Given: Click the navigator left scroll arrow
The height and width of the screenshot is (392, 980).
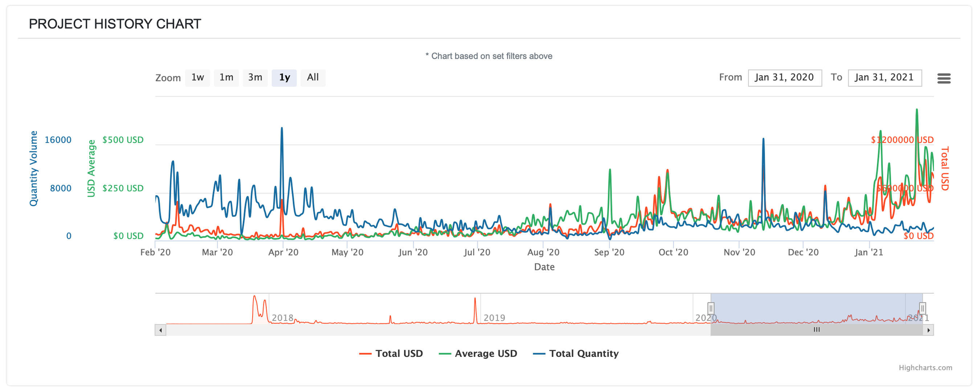Looking at the screenshot, I should click(x=160, y=330).
